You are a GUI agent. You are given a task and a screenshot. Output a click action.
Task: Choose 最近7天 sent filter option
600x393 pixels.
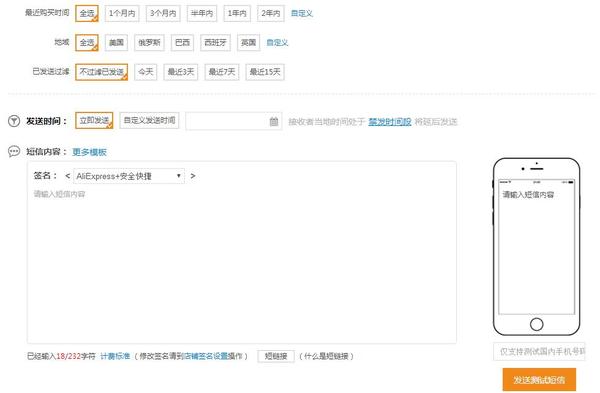click(222, 72)
